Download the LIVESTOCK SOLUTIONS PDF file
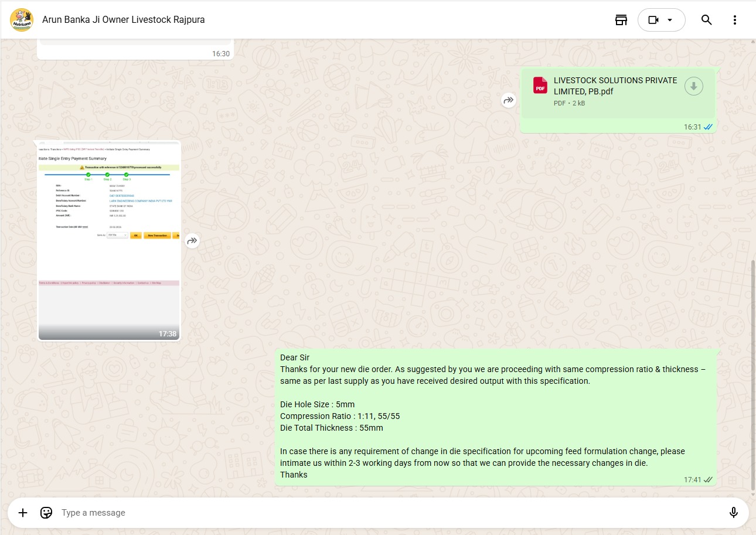The image size is (756, 535). click(693, 86)
